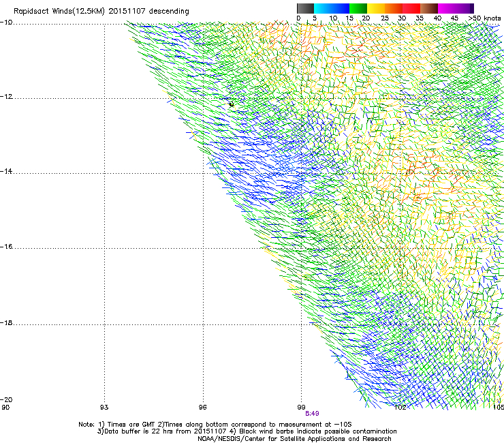504x443 pixels.
Task: Select the dark purple 45-50 knots band
Action: click(x=464, y=8)
